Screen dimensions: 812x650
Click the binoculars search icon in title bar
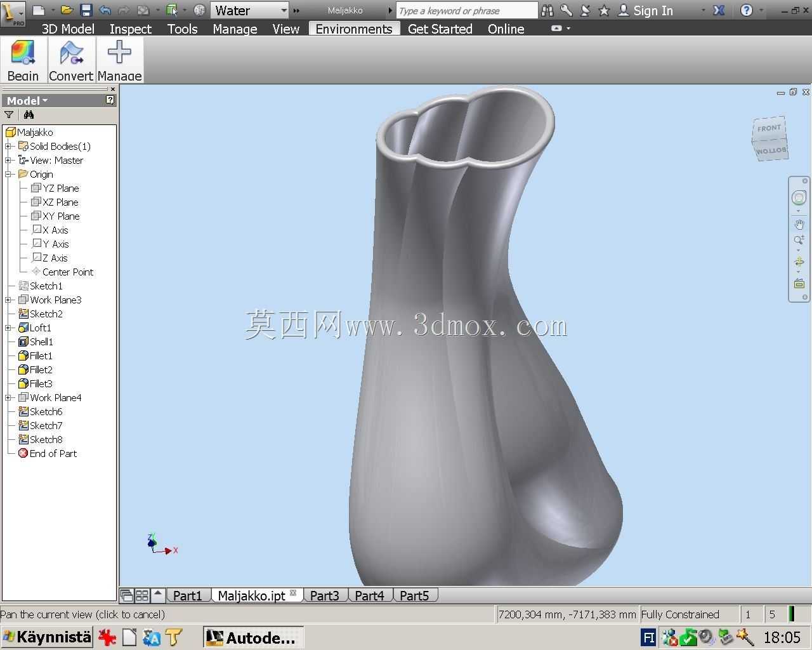(x=547, y=11)
